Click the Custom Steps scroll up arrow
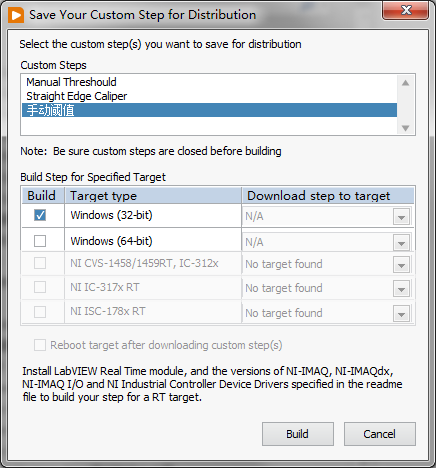Screen dimensions: 436x468 coord(405,83)
